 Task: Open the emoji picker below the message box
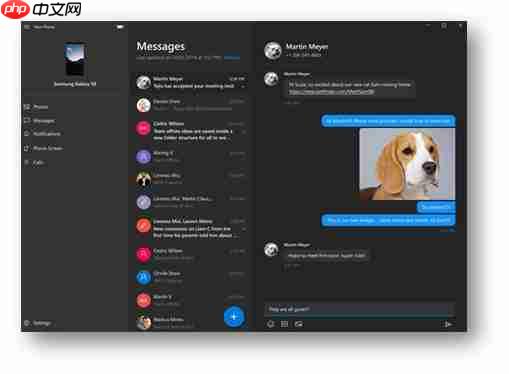click(271, 324)
